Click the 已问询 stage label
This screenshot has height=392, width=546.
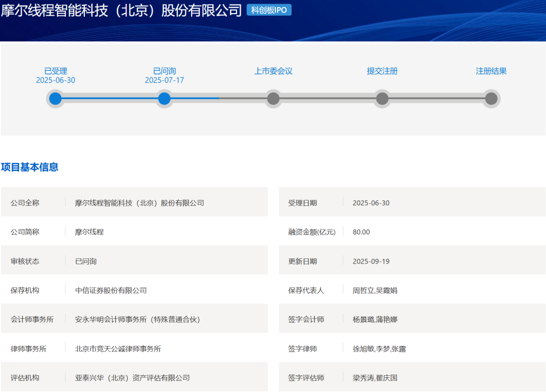[164, 71]
